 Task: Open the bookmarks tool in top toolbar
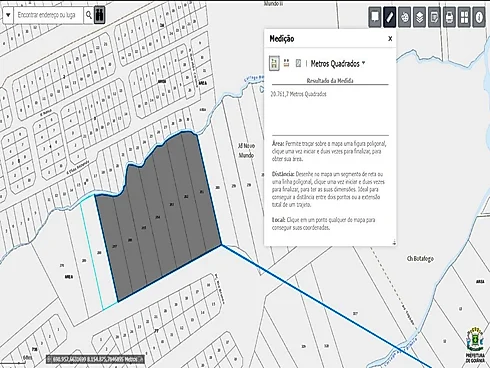(x=375, y=17)
